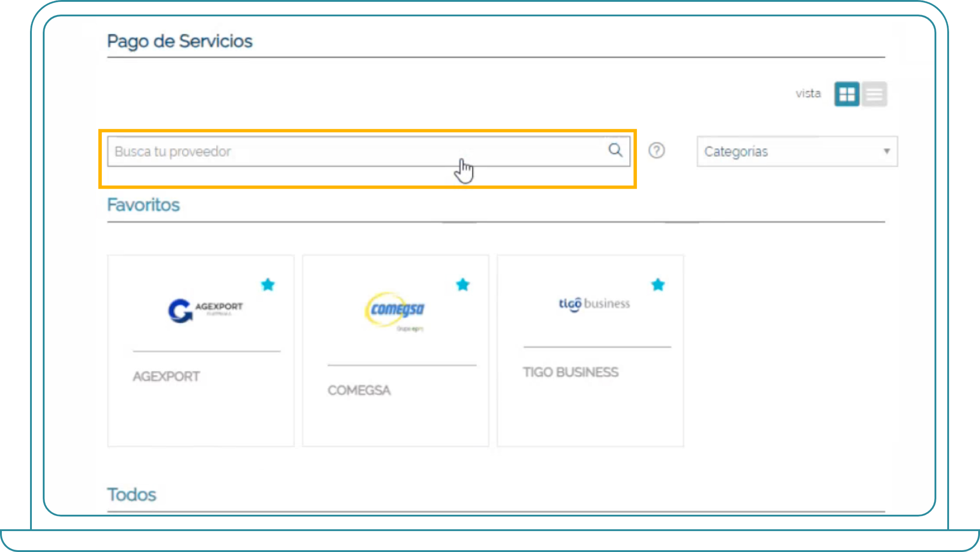Select the COMEGSA provider name

(359, 390)
